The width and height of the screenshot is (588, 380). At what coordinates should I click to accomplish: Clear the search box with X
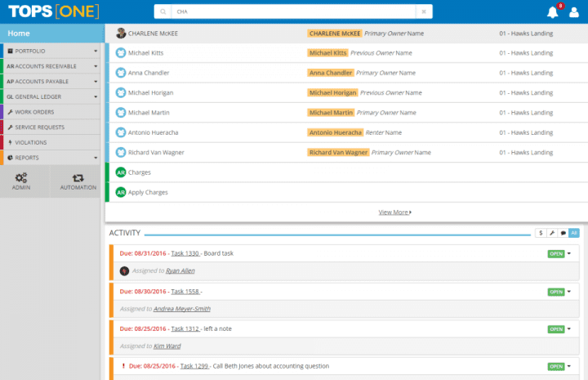click(x=424, y=11)
